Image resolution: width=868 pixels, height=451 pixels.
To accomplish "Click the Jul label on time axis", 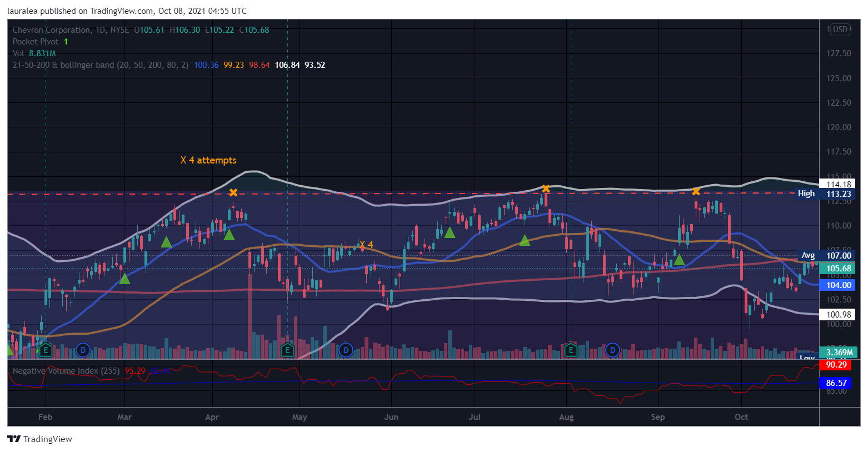I will (x=475, y=417).
